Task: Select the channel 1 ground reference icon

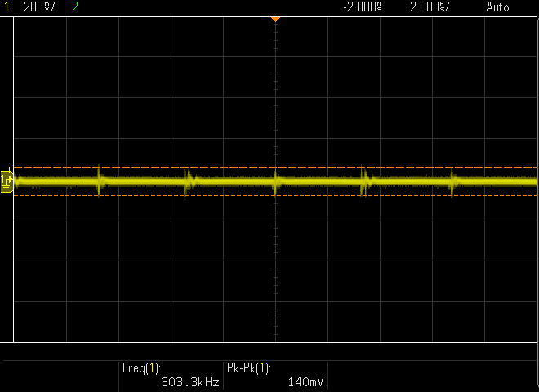Action: pyautogui.click(x=7, y=186)
